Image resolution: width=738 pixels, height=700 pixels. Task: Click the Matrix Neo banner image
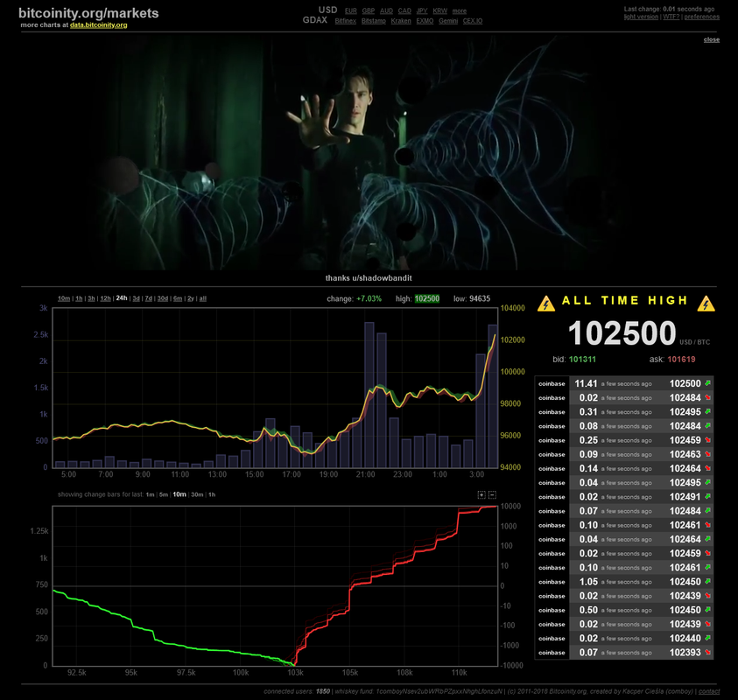tap(369, 154)
